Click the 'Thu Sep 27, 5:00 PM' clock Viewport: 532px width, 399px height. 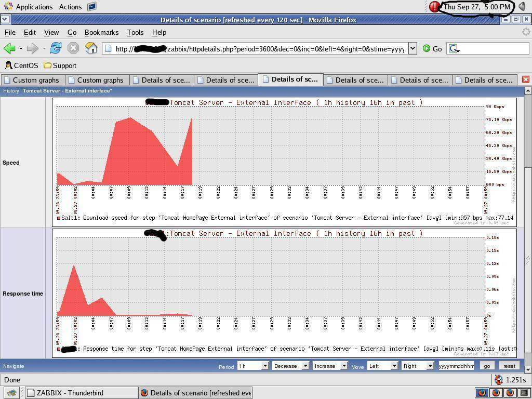click(x=477, y=7)
